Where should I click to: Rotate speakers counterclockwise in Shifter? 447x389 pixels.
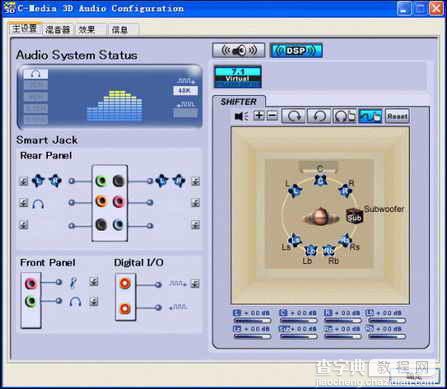click(x=319, y=116)
